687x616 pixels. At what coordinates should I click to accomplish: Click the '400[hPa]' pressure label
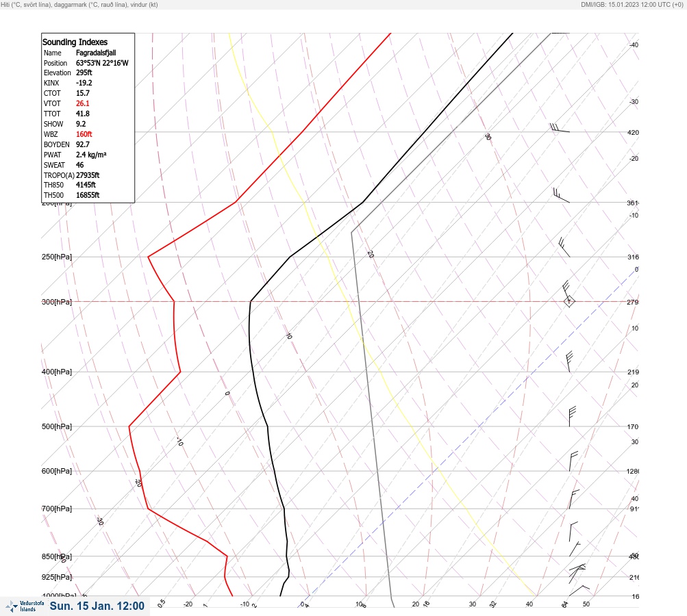click(x=57, y=372)
